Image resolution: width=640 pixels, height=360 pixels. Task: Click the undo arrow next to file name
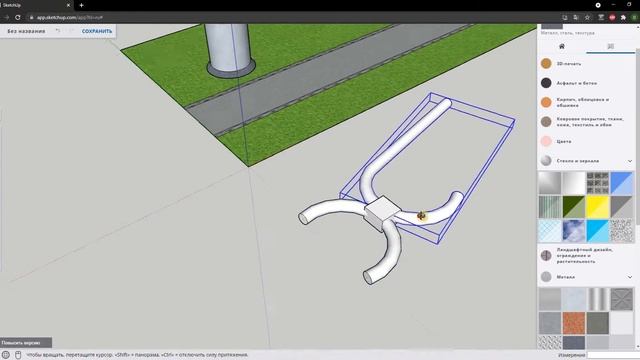[x=58, y=31]
